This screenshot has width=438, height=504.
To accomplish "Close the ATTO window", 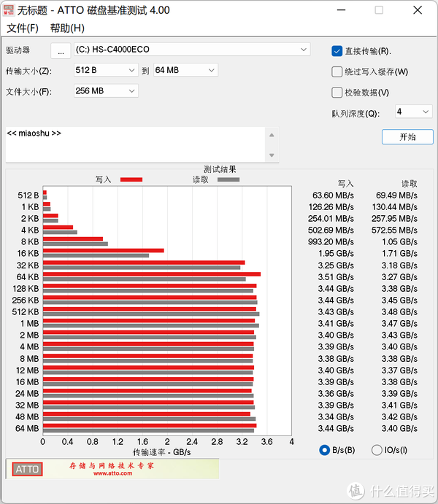I will tap(418, 10).
